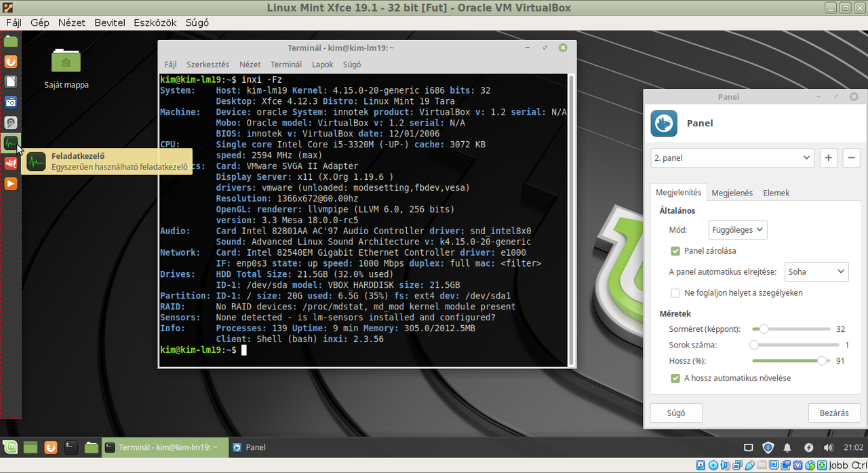Open Terminal Szerkesztés menu
Screen dimensions: 868x473
point(208,64)
